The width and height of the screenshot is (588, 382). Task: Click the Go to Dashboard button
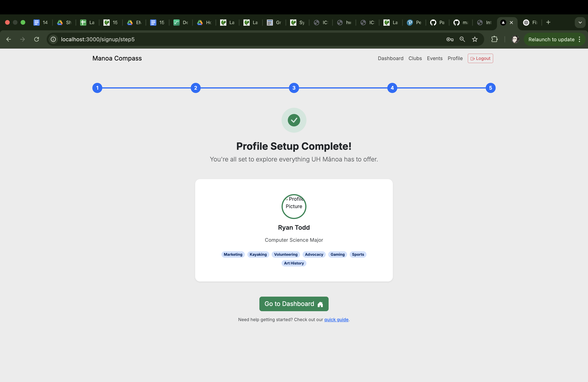tap(294, 304)
